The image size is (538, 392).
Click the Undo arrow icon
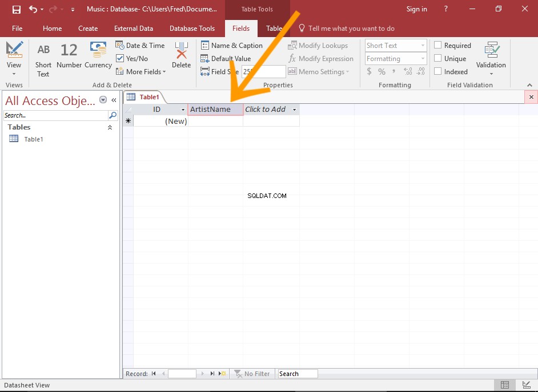click(x=33, y=9)
